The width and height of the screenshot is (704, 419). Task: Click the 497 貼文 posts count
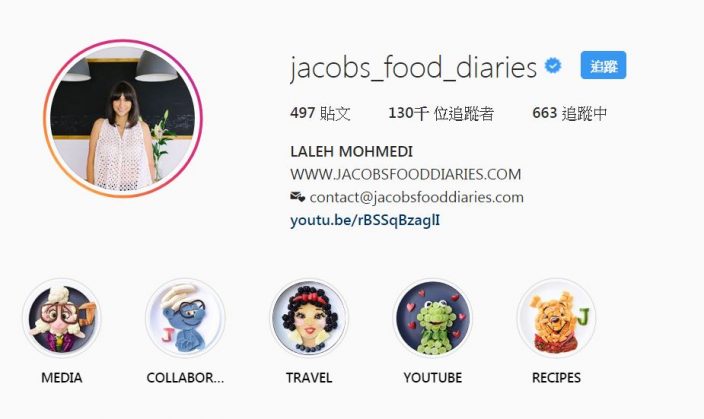point(320,113)
